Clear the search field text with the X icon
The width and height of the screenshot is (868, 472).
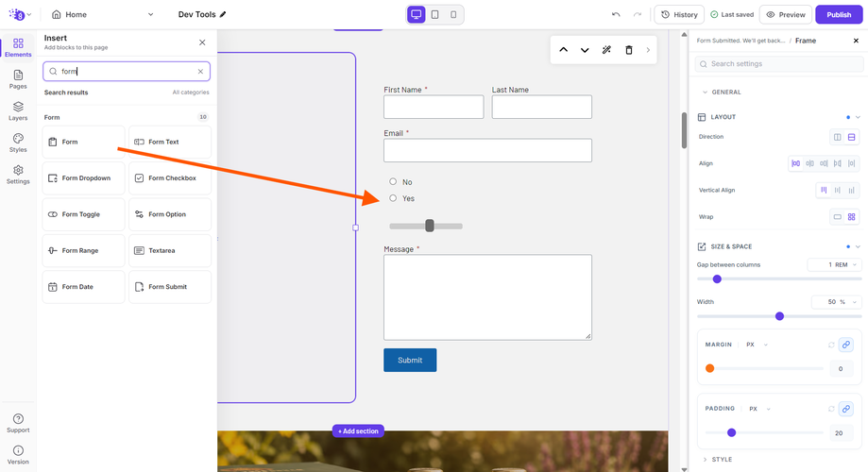(200, 72)
